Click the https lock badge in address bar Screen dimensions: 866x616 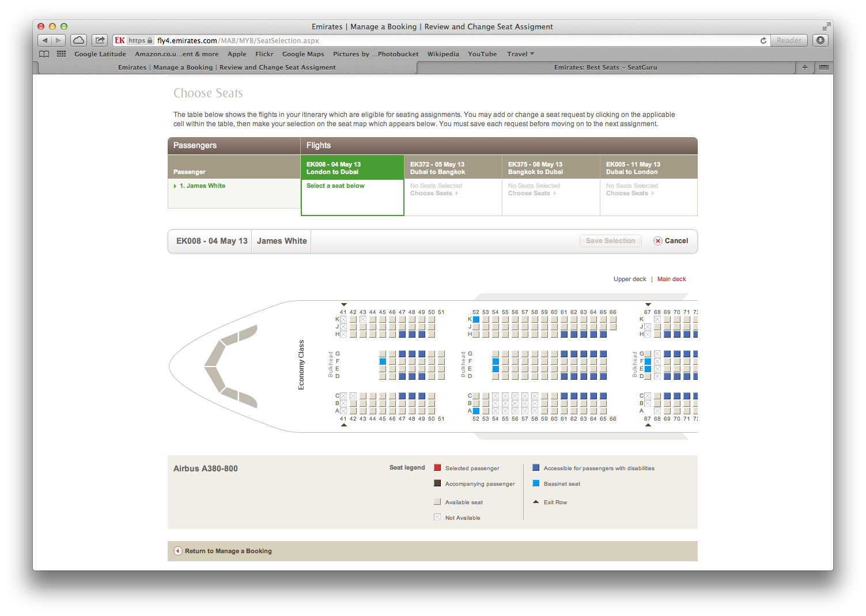[141, 40]
